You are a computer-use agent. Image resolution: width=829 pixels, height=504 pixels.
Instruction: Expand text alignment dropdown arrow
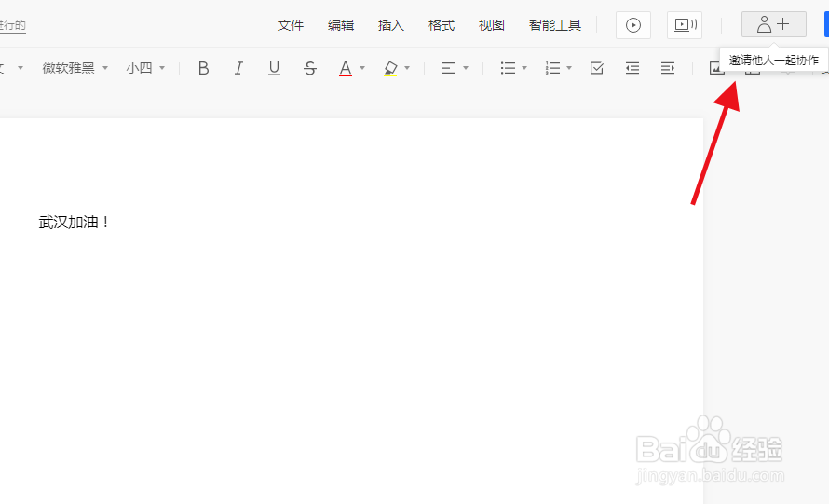pyautogui.click(x=466, y=68)
